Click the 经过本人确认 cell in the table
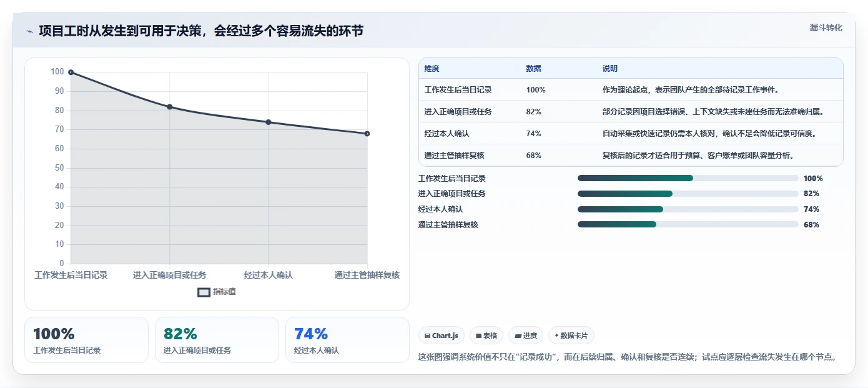Viewport: 868px width, 388px height. (x=446, y=134)
